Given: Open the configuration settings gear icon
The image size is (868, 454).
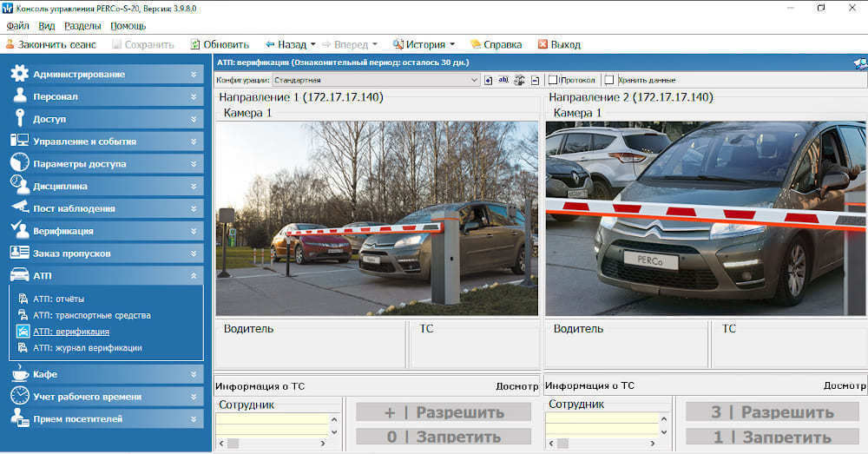Looking at the screenshot, I should 519,80.
